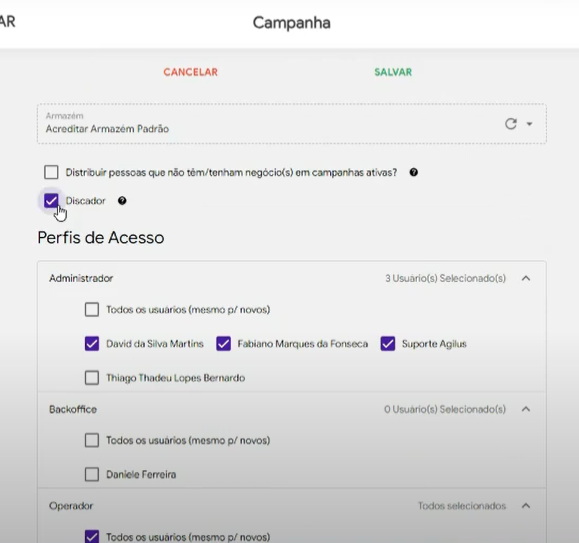This screenshot has height=543, width=579.
Task: Open help icon next to Distribuir pessoas question
Action: click(414, 172)
